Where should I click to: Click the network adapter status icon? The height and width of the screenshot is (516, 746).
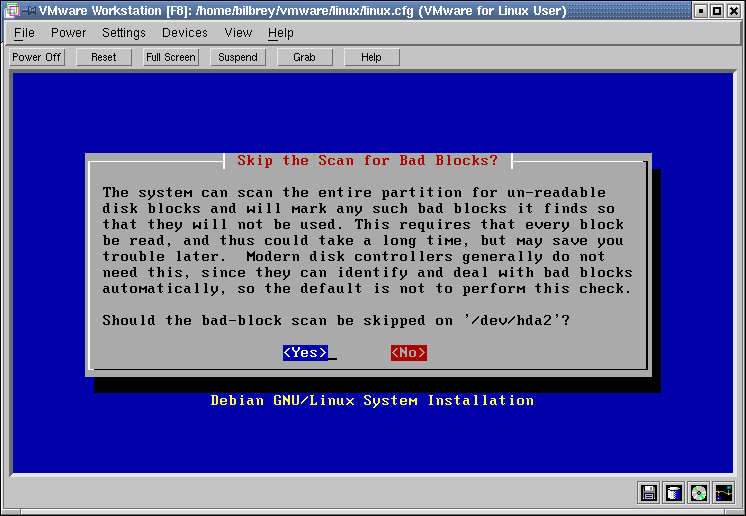click(724, 492)
